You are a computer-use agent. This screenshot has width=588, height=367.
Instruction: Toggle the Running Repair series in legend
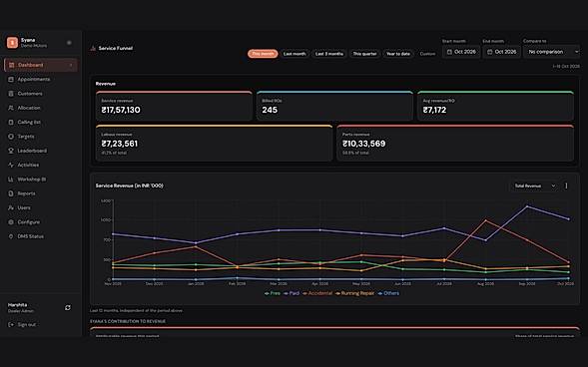[x=354, y=293]
